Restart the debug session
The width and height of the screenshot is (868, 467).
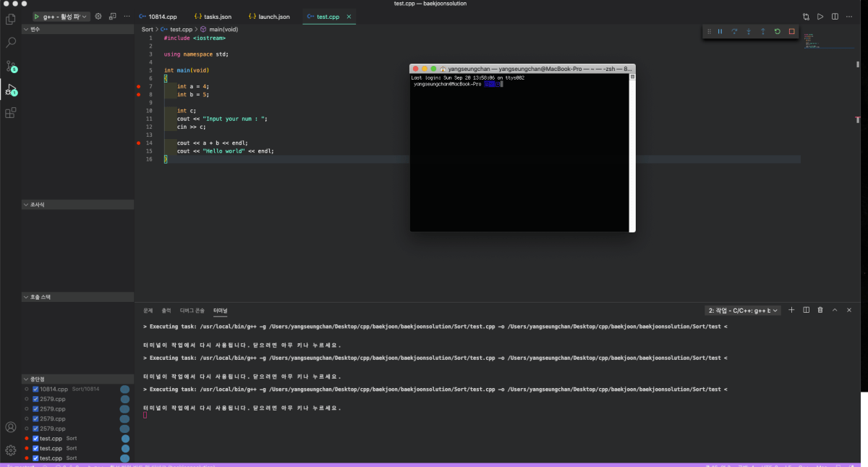778,31
